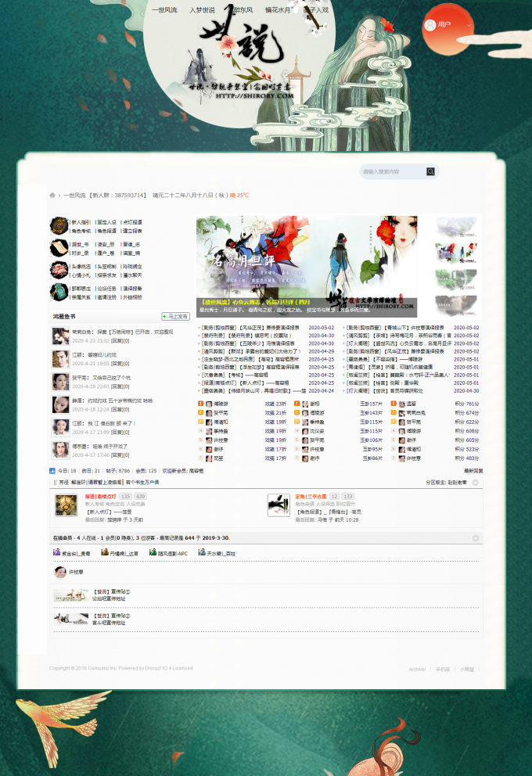
Task: Click the home icon in the breadcrumb
Action: 52,196
